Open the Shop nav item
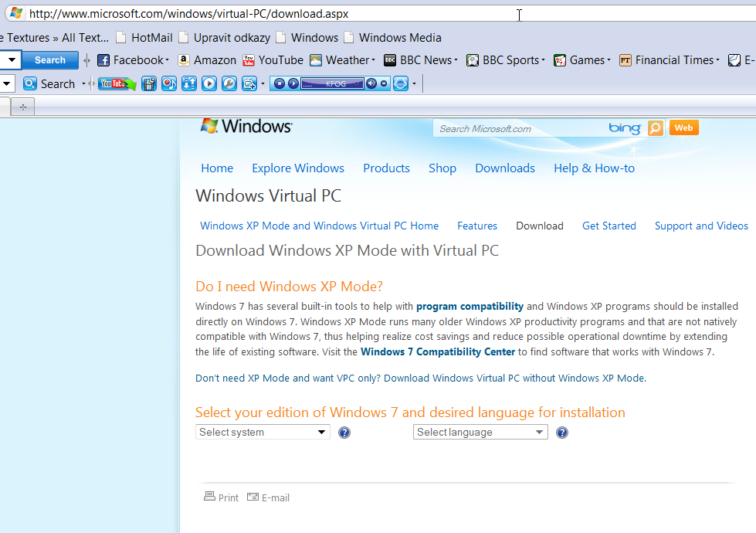756x533 pixels. click(x=442, y=168)
